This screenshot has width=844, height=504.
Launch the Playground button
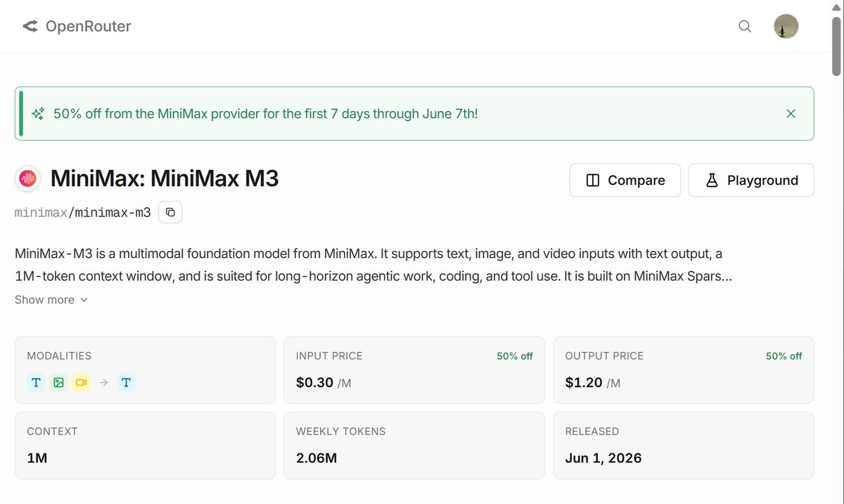tap(751, 180)
